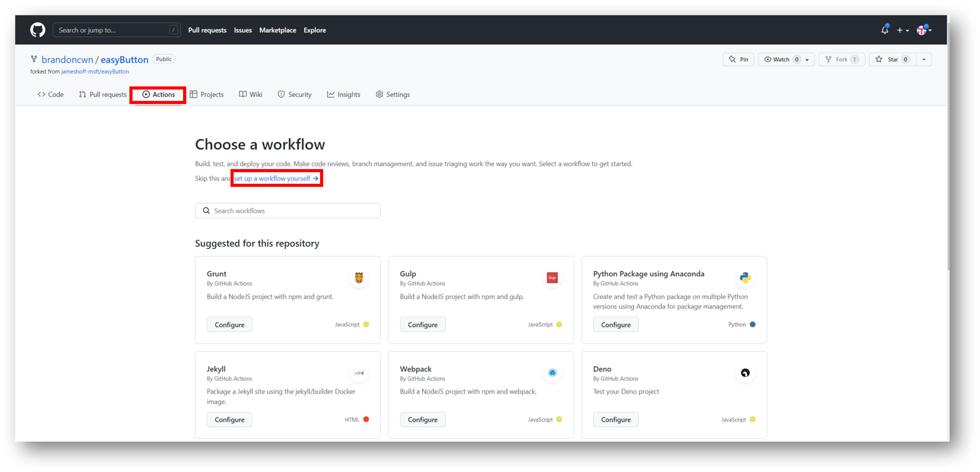Viewport: 980px width, 472px height.
Task: Configure the Jekyll workflow
Action: 229,419
